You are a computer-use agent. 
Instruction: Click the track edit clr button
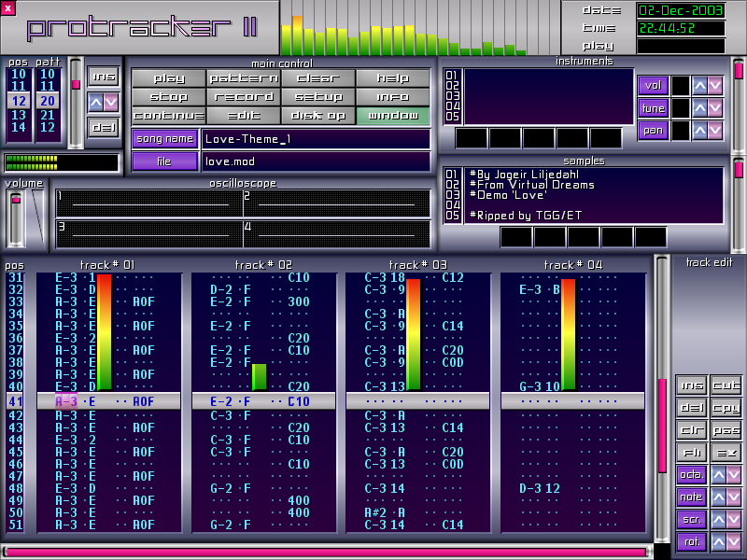692,430
